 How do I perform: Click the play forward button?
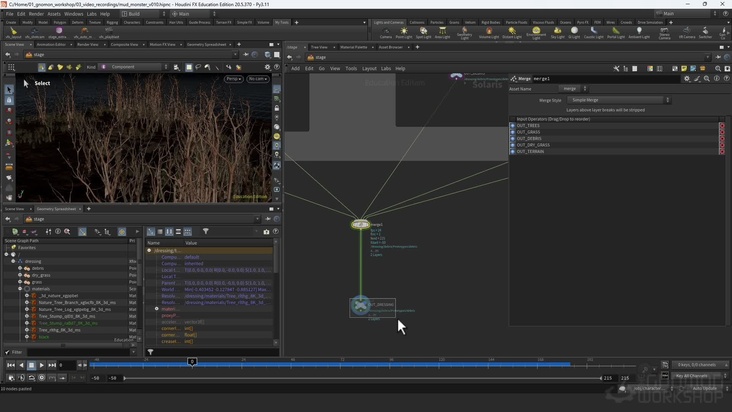coord(42,365)
